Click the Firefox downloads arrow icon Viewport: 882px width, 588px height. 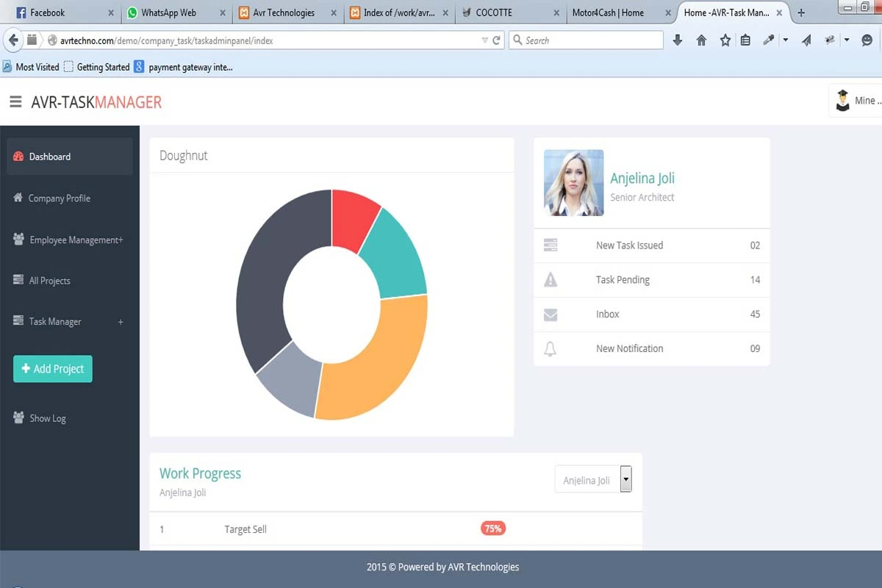coord(677,40)
